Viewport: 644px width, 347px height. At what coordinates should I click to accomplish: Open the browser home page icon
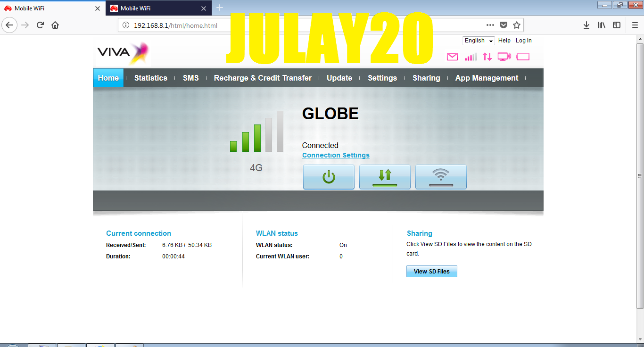[55, 25]
